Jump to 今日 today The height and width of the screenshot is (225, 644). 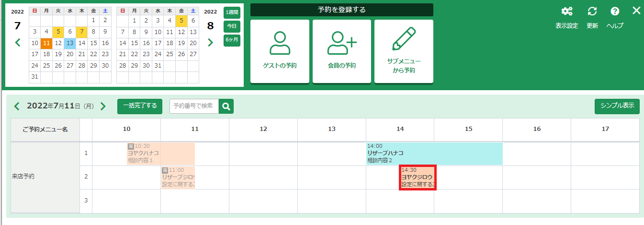232,26
